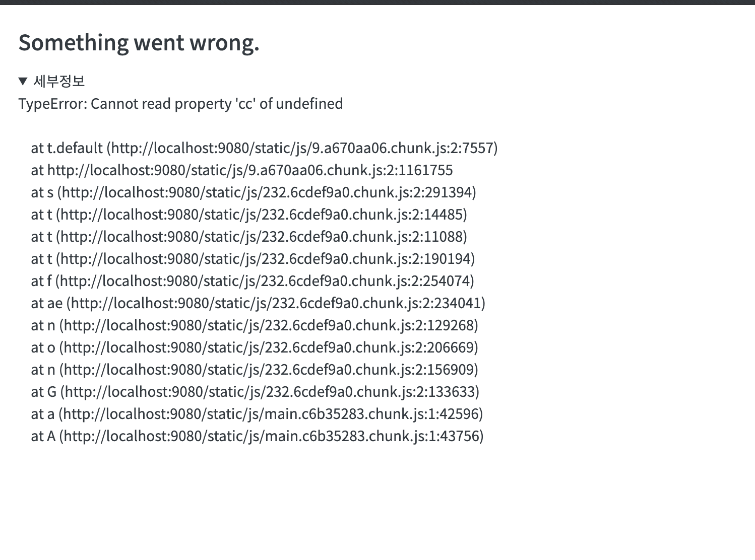Select the 'at t.default' stack trace line
The image size is (755, 560).
tap(264, 148)
